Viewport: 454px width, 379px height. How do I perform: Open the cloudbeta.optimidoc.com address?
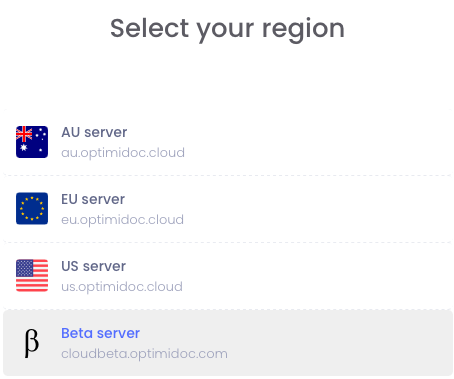tap(144, 354)
